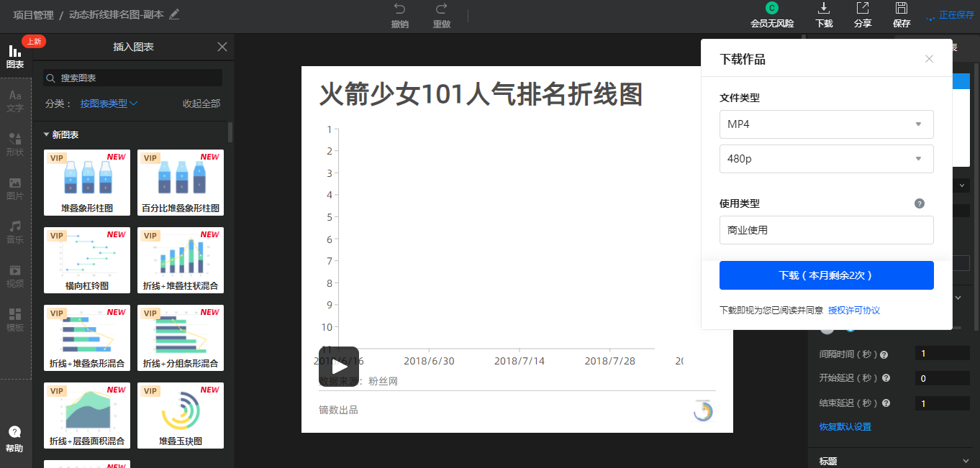
Task: Insert the 堆叠玉块图 chart
Action: [x=181, y=416]
